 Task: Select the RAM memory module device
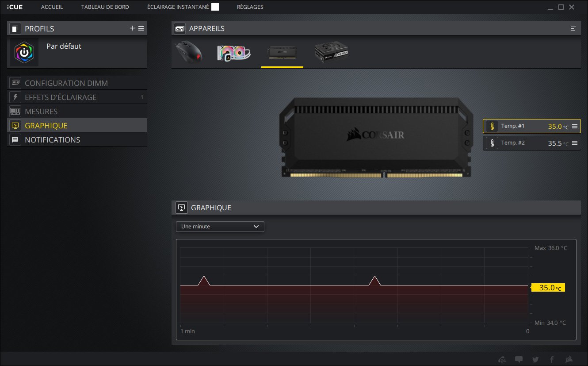[282, 52]
